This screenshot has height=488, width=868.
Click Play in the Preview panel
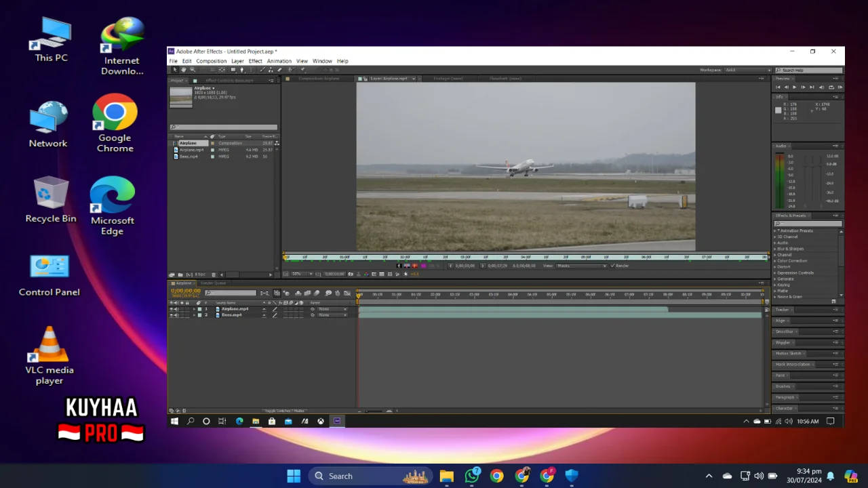click(x=794, y=87)
